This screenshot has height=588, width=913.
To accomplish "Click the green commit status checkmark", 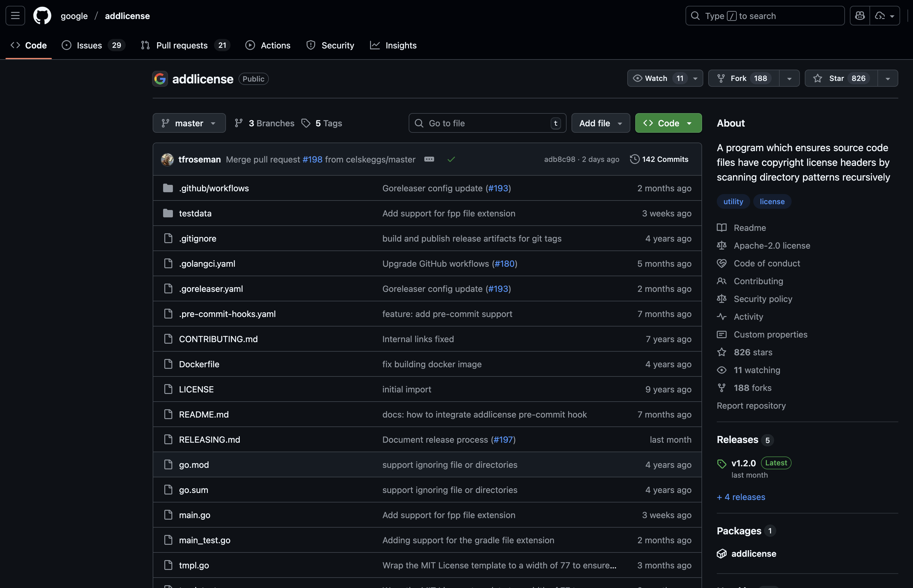I will 451,159.
